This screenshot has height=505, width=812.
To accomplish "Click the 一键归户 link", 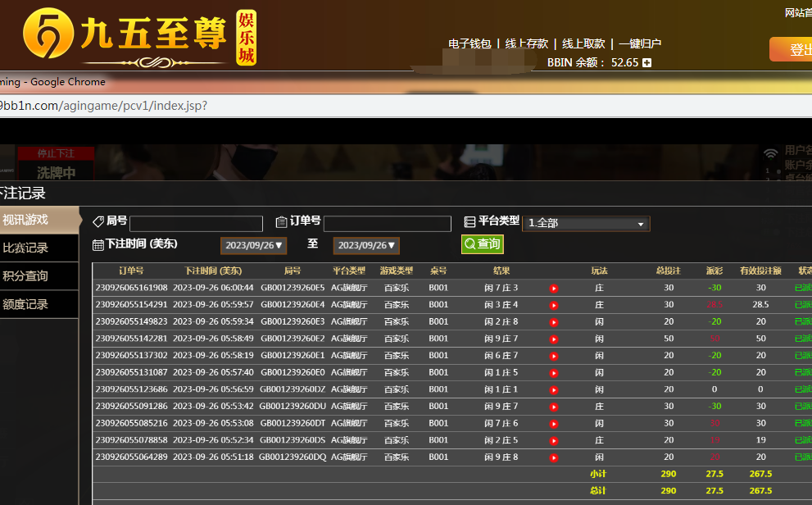I will (640, 43).
